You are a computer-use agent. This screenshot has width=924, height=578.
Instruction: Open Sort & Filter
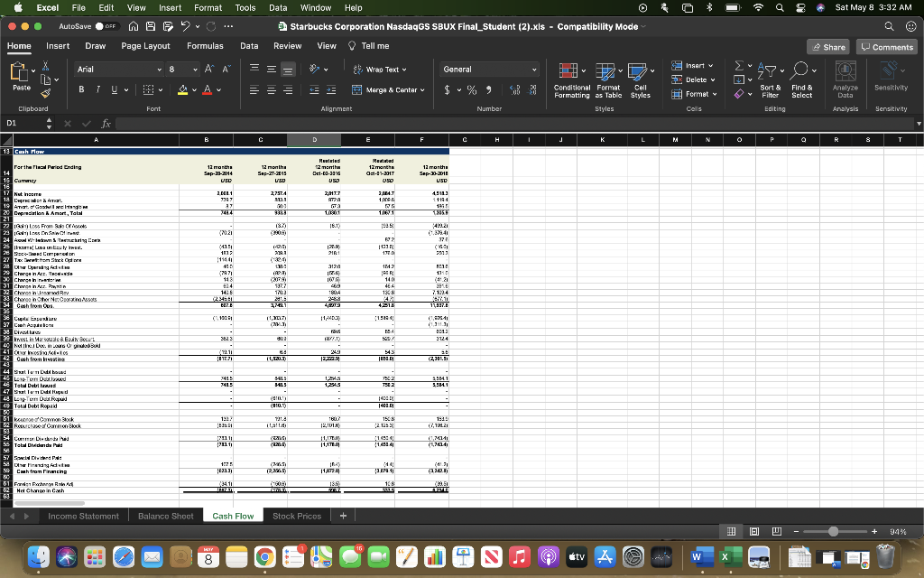770,80
